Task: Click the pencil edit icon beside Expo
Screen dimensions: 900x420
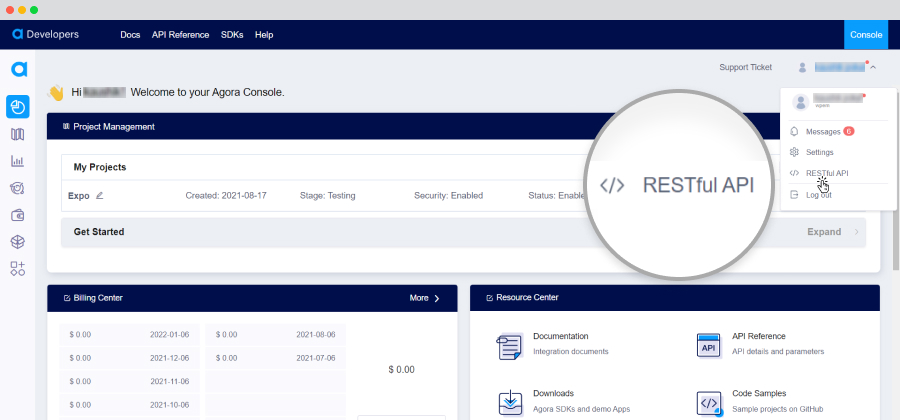Action: 99,196
